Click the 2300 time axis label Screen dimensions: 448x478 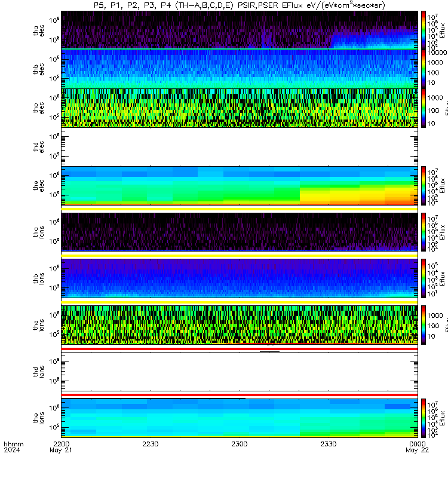[x=240, y=444]
